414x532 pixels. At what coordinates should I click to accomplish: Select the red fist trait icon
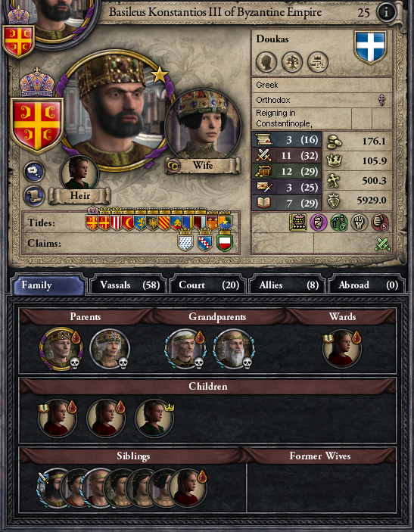coord(379,222)
